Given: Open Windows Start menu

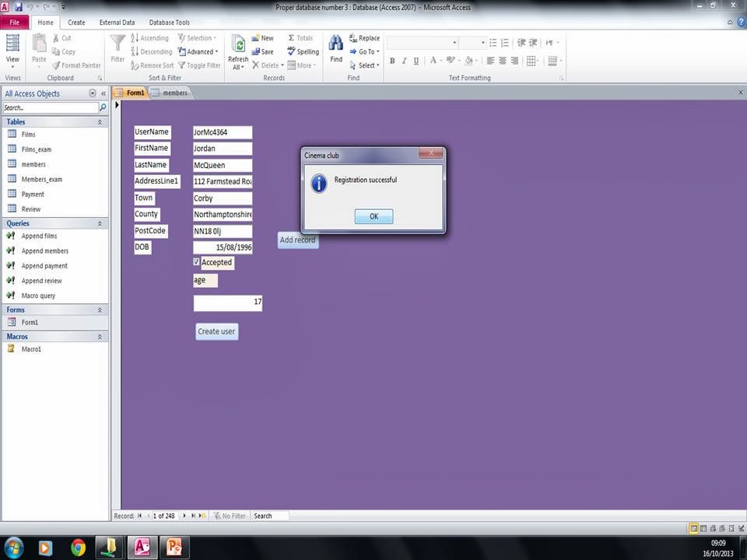Looking at the screenshot, I should click(x=13, y=548).
